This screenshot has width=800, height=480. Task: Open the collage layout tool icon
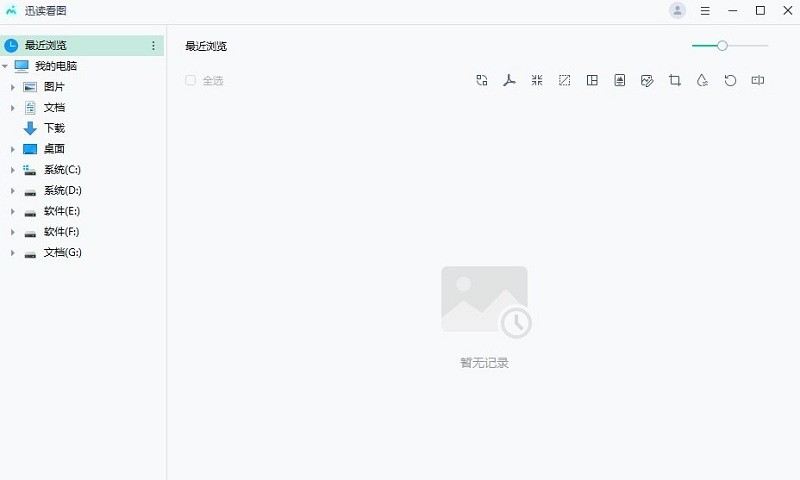tap(592, 80)
